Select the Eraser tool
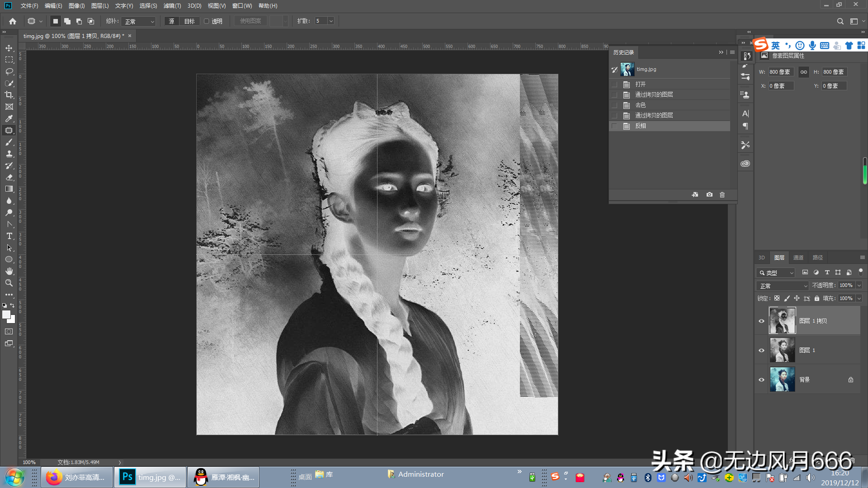Viewport: 868px width, 488px height. (x=9, y=177)
